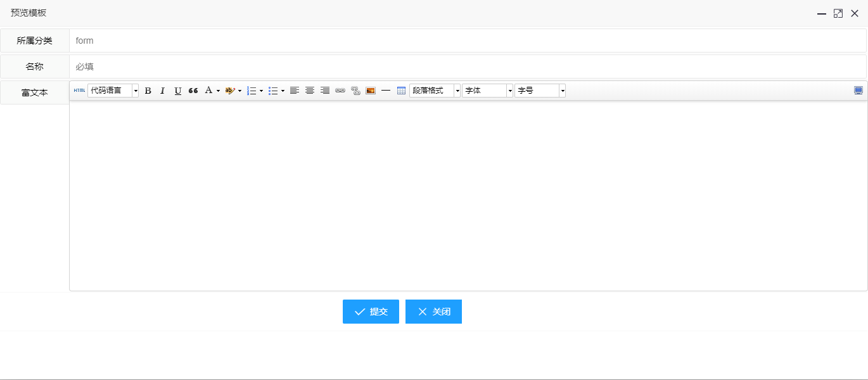Click the 名称 name input field
Viewport: 868px width, 380px height.
tap(468, 66)
